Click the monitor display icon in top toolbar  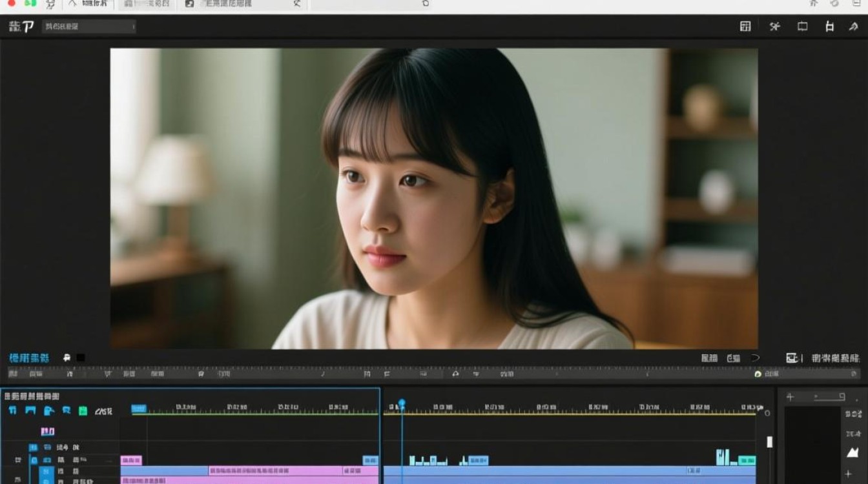tap(802, 26)
